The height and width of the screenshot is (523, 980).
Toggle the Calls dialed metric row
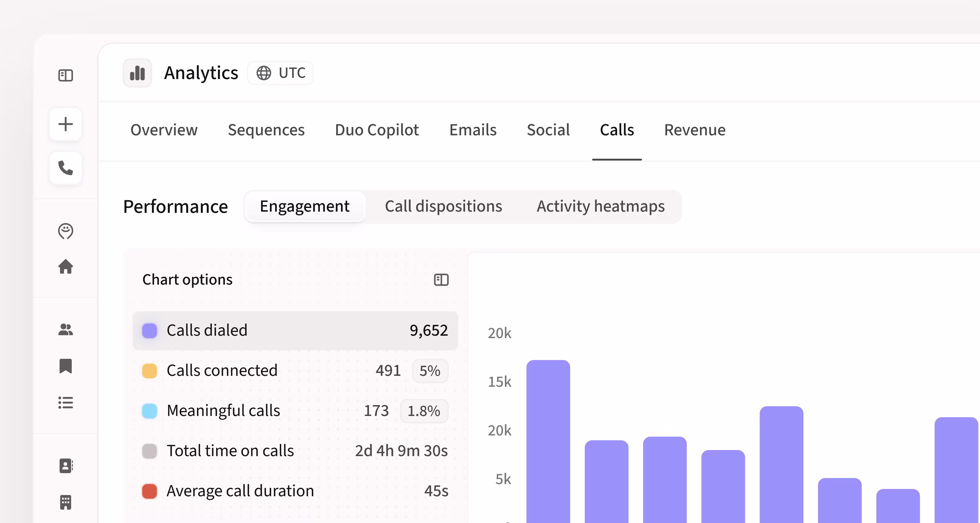click(295, 331)
